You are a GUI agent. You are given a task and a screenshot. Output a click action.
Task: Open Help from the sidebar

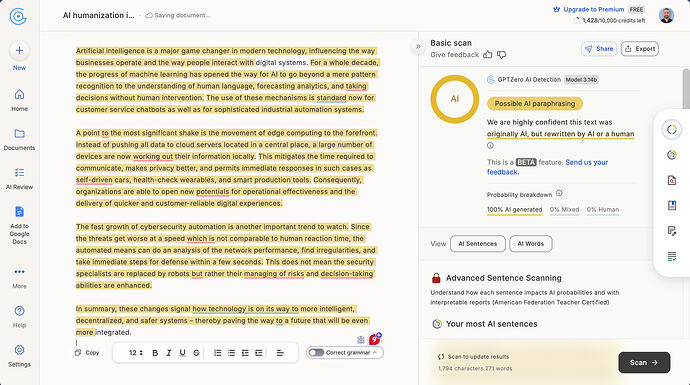click(x=19, y=316)
